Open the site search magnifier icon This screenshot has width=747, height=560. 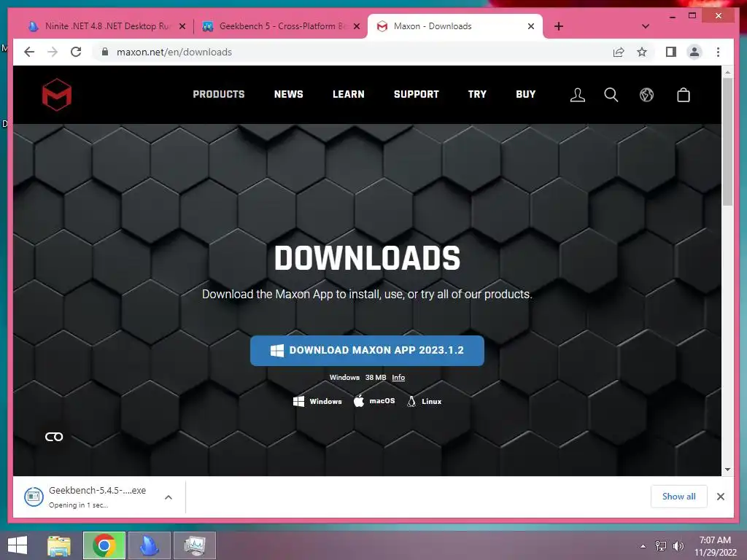(611, 95)
